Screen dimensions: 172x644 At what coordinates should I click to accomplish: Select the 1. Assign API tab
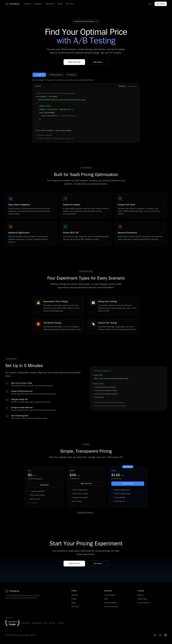point(39,75)
